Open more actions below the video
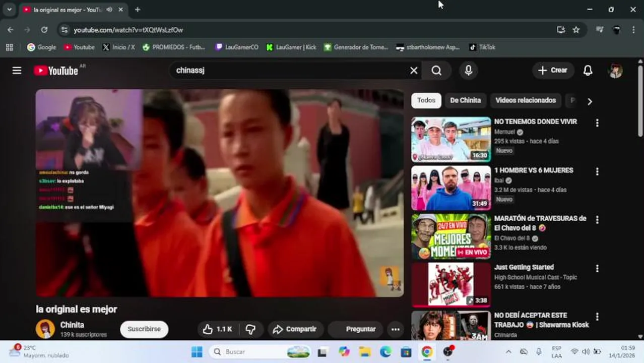Viewport: 644px width, 363px height. (x=395, y=329)
